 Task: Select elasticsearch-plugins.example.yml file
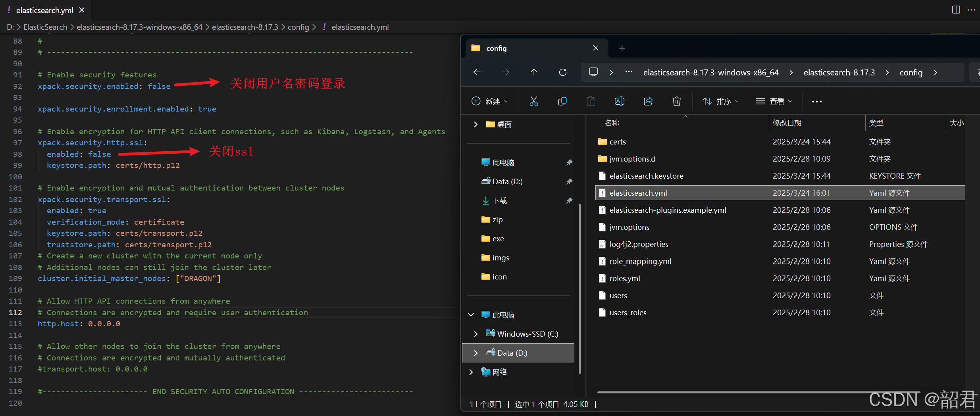click(x=780, y=210)
